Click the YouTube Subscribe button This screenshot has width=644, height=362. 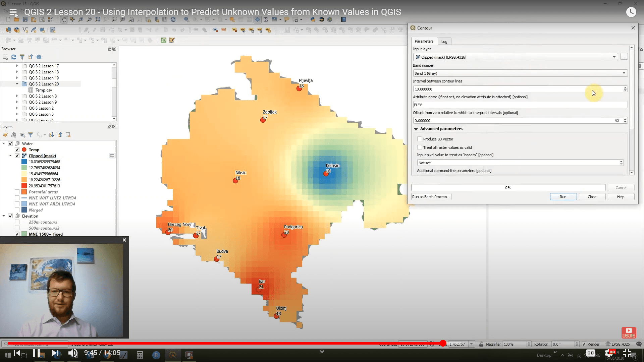click(x=629, y=333)
